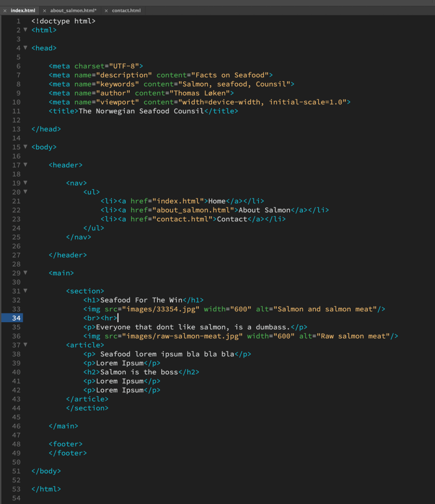Screen dimensions: 435x504
Task: Fold the section block on line 31
Action: (25, 291)
